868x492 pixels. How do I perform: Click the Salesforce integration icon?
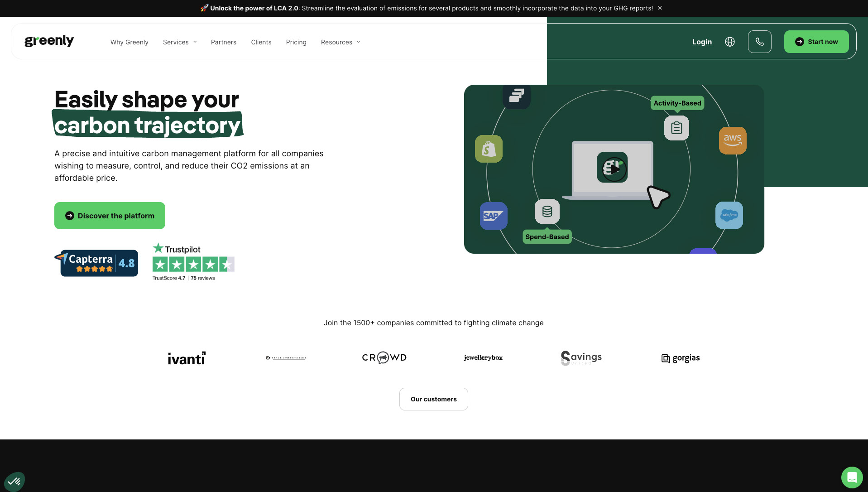click(x=729, y=215)
